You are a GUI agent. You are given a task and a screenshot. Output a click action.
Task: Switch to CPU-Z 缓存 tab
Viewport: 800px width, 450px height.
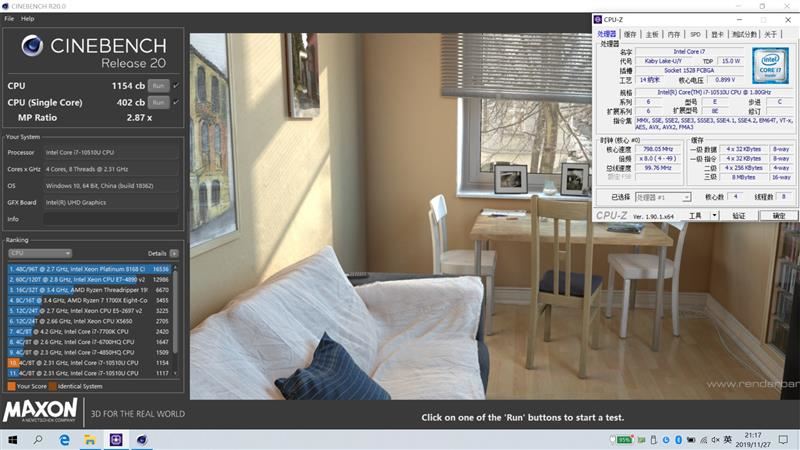(x=630, y=34)
